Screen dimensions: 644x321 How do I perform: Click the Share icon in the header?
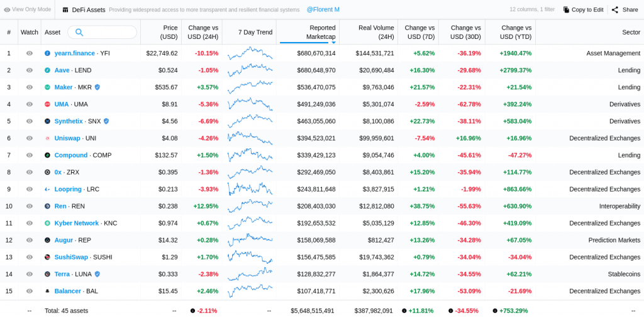[x=615, y=9]
